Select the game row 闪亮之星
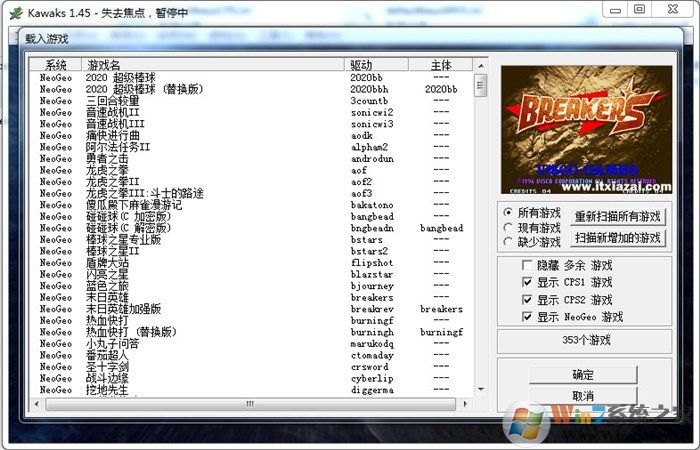700x450 pixels. 250,275
